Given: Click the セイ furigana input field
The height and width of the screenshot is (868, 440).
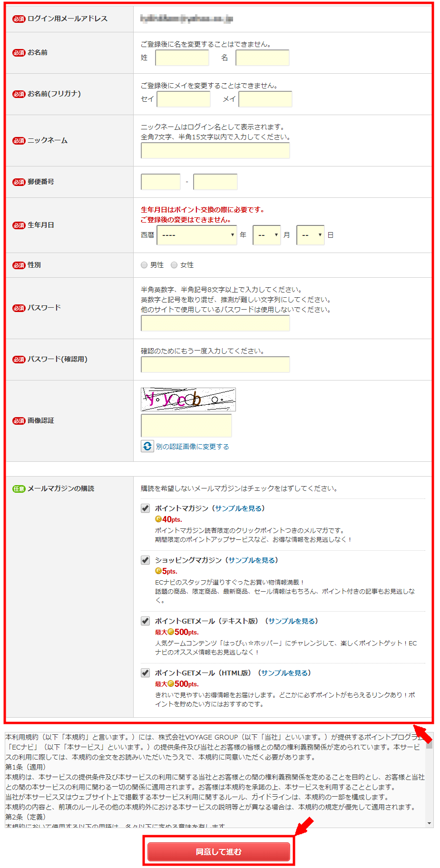Looking at the screenshot, I should coord(184,99).
